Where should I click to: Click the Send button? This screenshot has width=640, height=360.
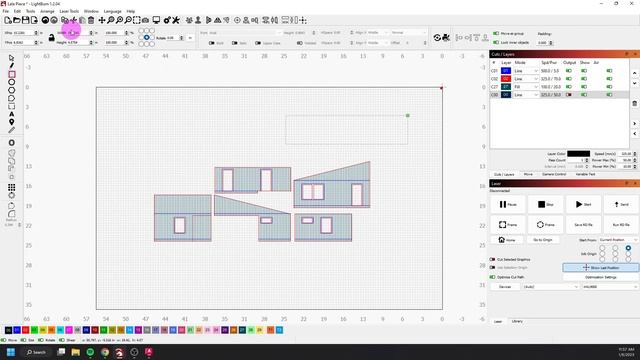tap(621, 204)
